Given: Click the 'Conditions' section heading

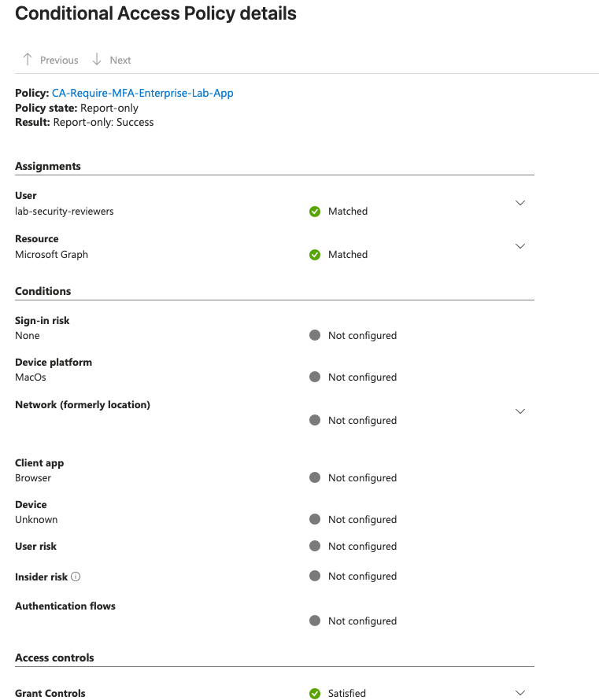Looking at the screenshot, I should [x=43, y=291].
